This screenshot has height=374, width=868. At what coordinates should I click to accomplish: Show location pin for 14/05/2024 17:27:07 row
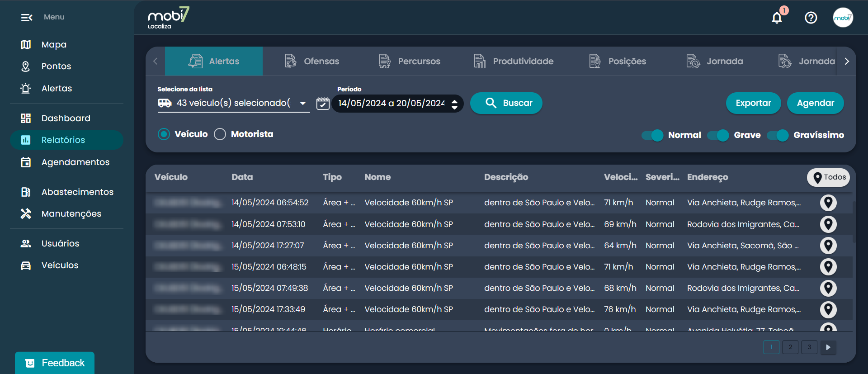pyautogui.click(x=828, y=246)
